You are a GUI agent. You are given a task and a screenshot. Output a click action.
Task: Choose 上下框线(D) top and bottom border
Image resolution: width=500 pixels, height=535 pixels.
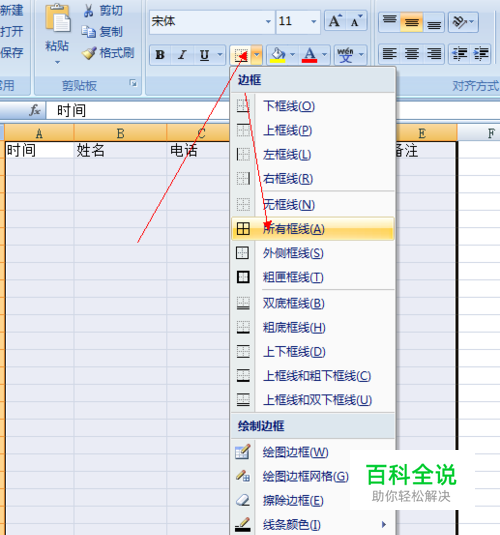[x=313, y=351]
